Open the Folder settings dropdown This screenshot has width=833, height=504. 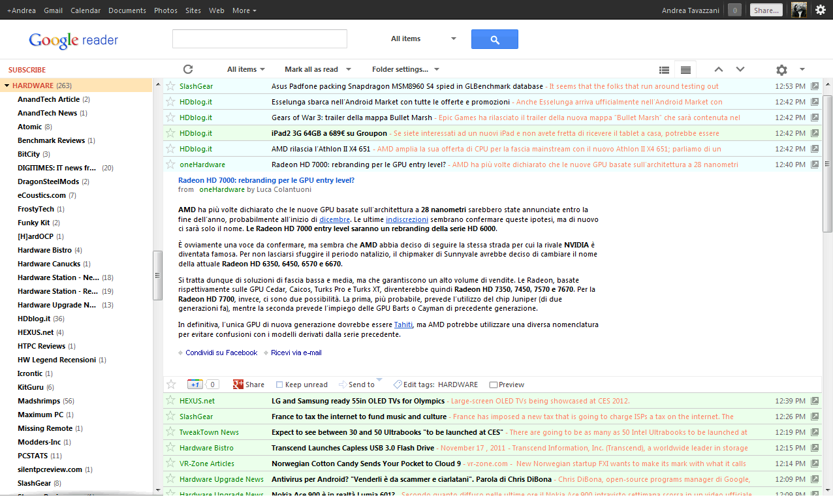tap(405, 69)
